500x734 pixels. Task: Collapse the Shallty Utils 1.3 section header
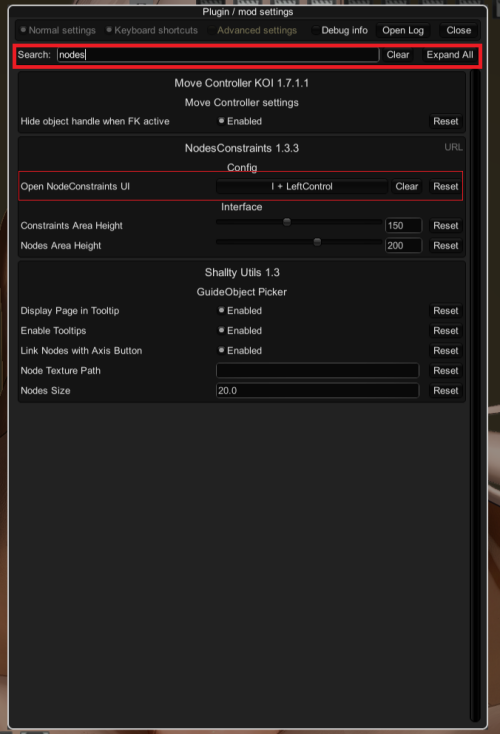[242, 272]
